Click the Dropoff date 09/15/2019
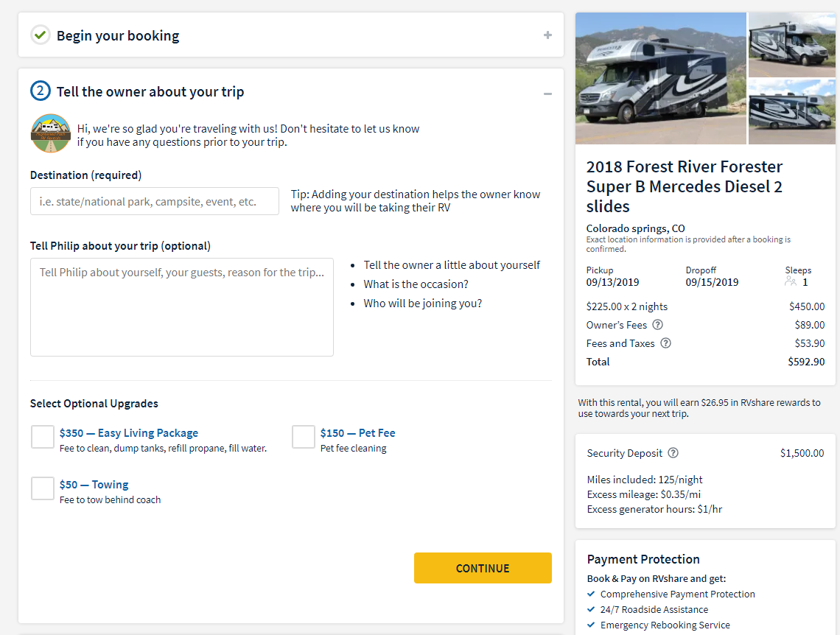Image resolution: width=840 pixels, height=635 pixels. pos(712,282)
